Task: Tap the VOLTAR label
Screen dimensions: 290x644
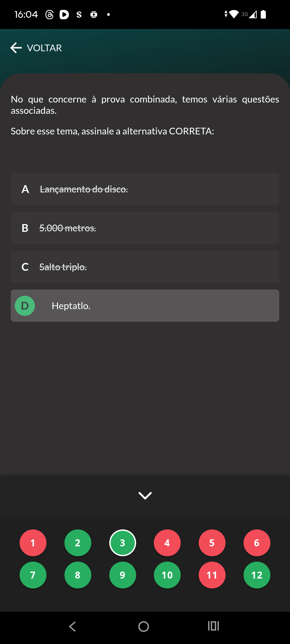Action: pos(44,48)
